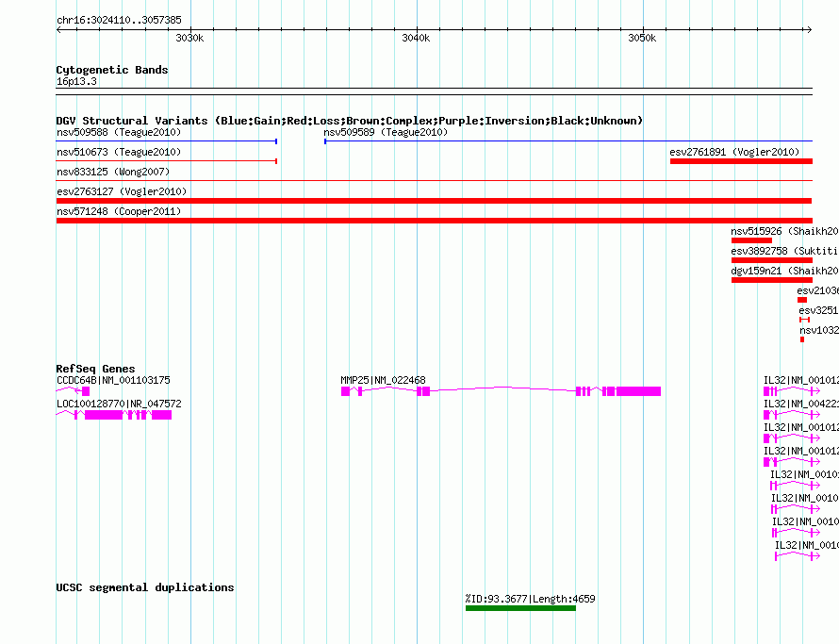Select the blue nsv509589 gain line

pos(568,141)
